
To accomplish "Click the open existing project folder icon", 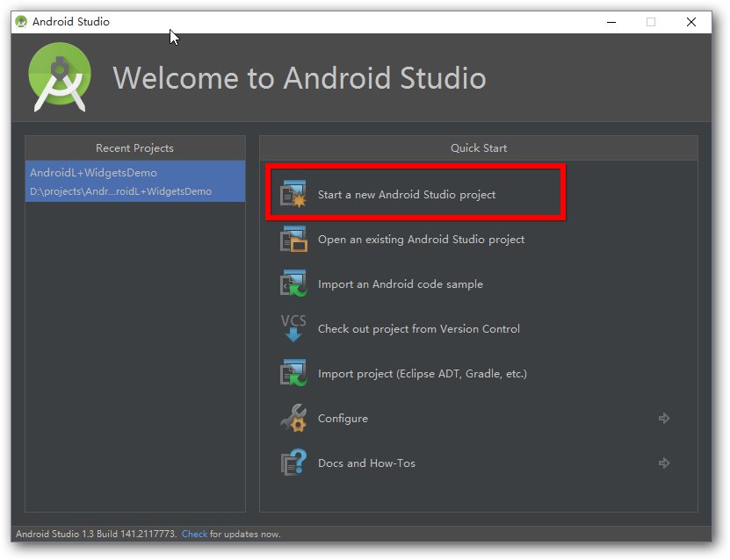I will (x=293, y=239).
